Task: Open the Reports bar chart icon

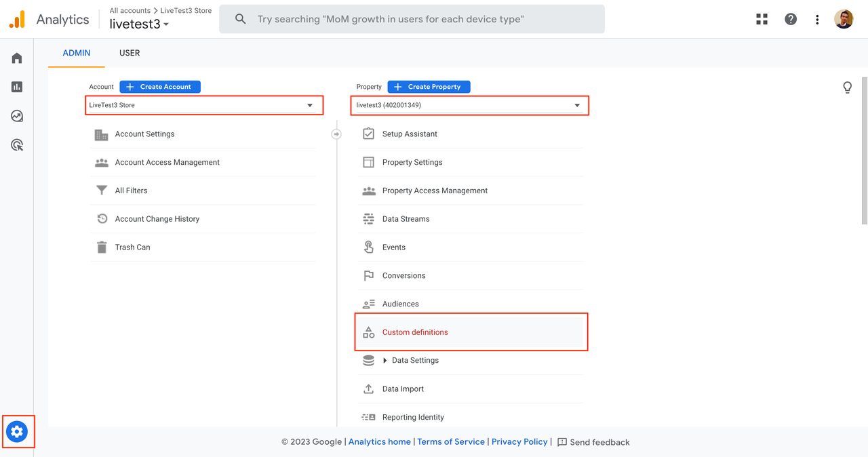Action: 17,87
